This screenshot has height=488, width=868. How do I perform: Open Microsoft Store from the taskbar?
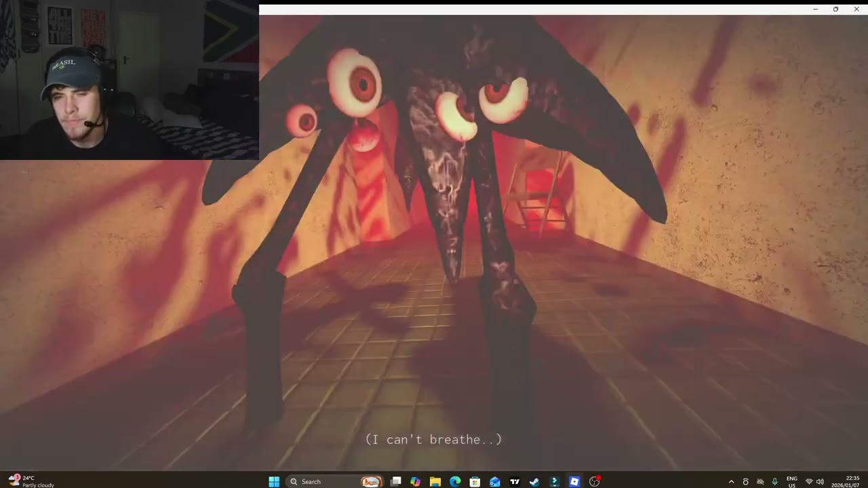click(x=475, y=481)
